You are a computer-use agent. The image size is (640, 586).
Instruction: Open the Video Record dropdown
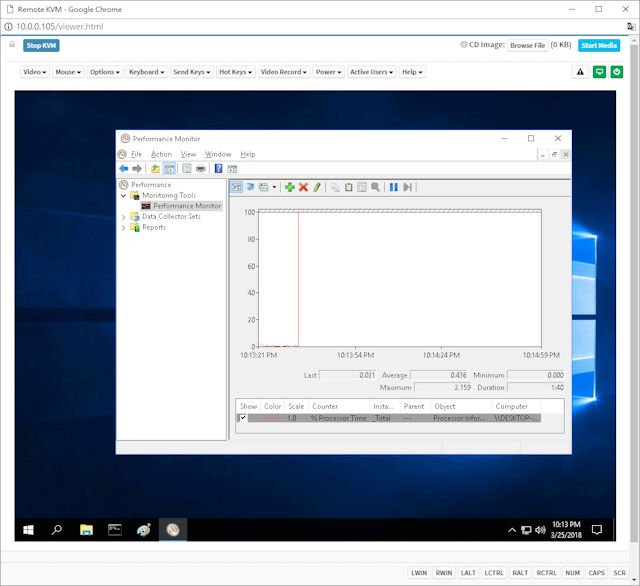click(284, 72)
